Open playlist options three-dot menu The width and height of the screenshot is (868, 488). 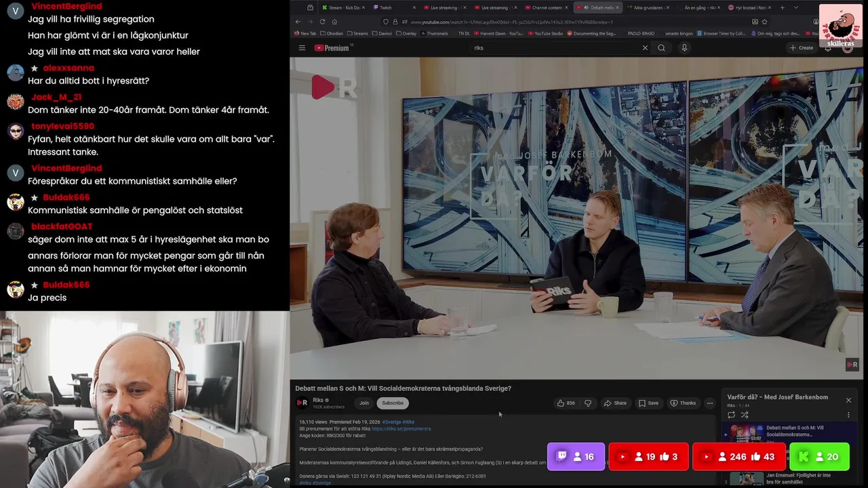coord(848,415)
